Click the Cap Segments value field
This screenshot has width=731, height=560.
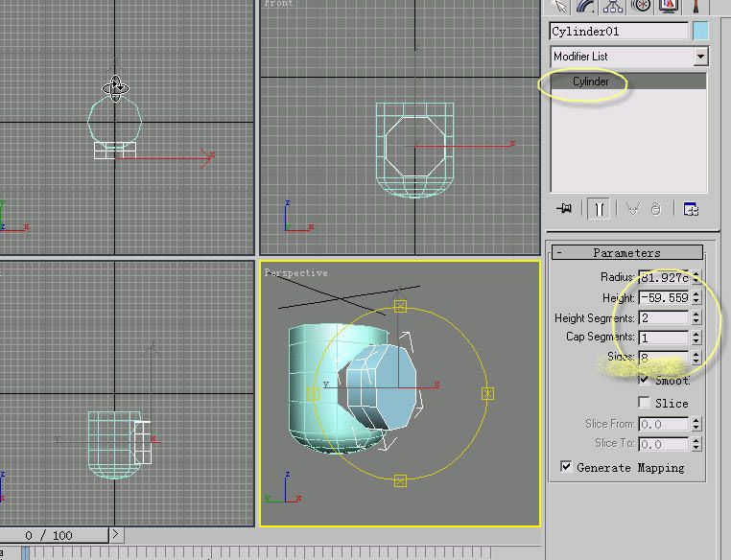pos(664,338)
